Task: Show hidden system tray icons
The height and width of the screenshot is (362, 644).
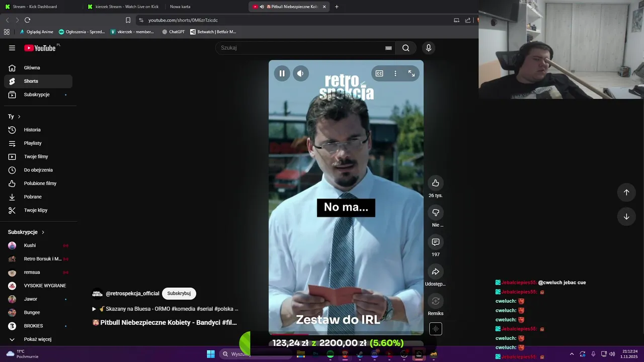Action: pyautogui.click(x=572, y=354)
